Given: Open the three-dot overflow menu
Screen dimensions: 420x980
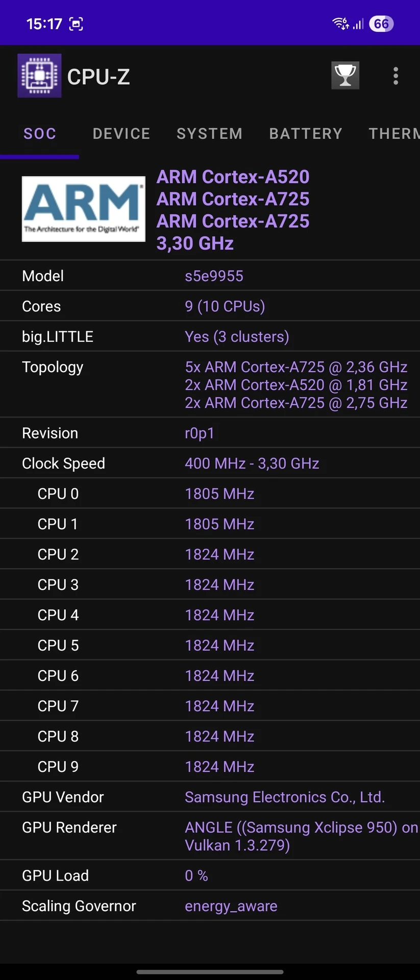Looking at the screenshot, I should (x=396, y=76).
